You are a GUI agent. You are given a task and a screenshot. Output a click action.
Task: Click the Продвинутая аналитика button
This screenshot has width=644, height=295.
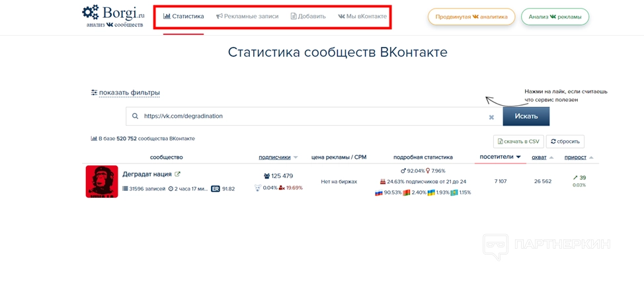(x=471, y=17)
